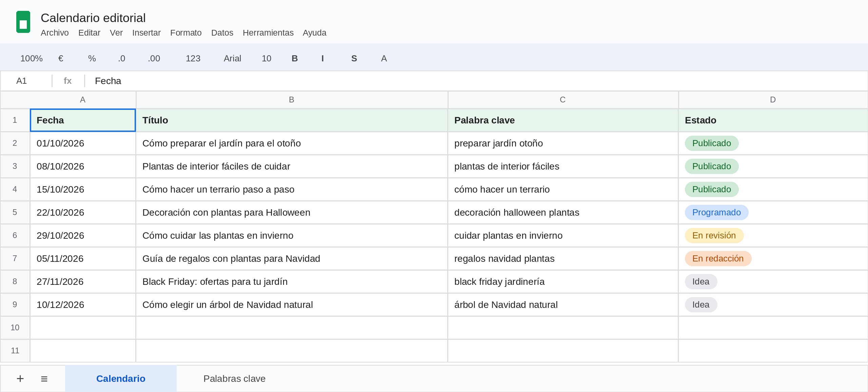Image resolution: width=868 pixels, height=392 pixels.
Task: Select keyword cell 'black friday jardinería'
Action: click(563, 281)
